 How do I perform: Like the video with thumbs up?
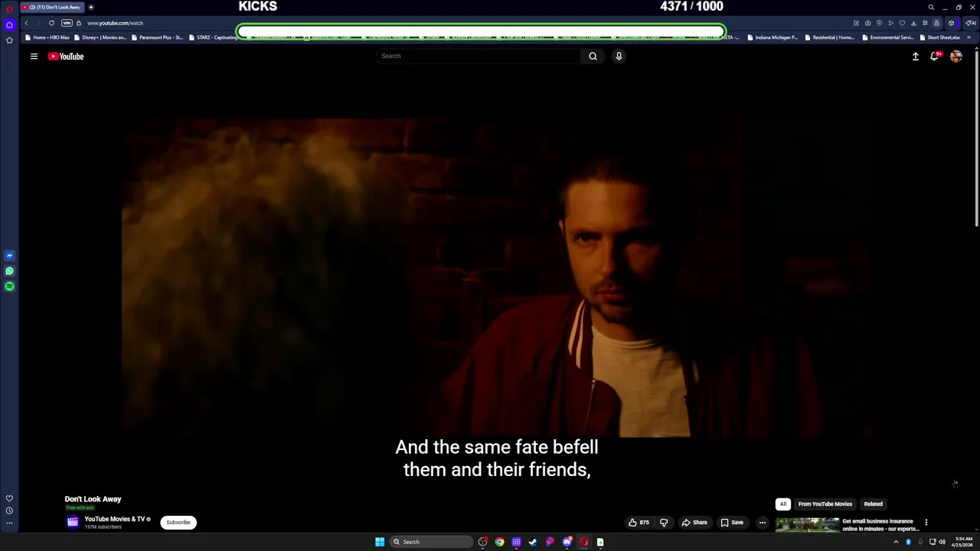coord(639,523)
